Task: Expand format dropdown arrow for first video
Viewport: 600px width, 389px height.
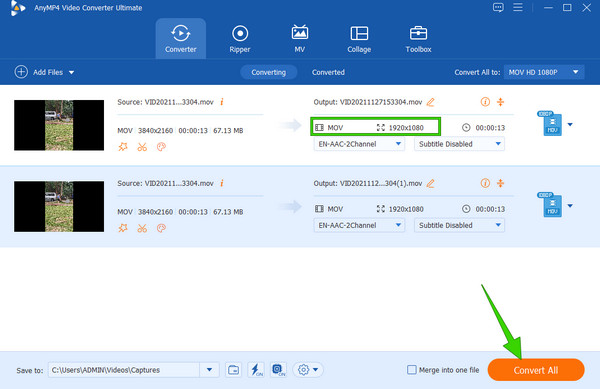Action: point(570,124)
